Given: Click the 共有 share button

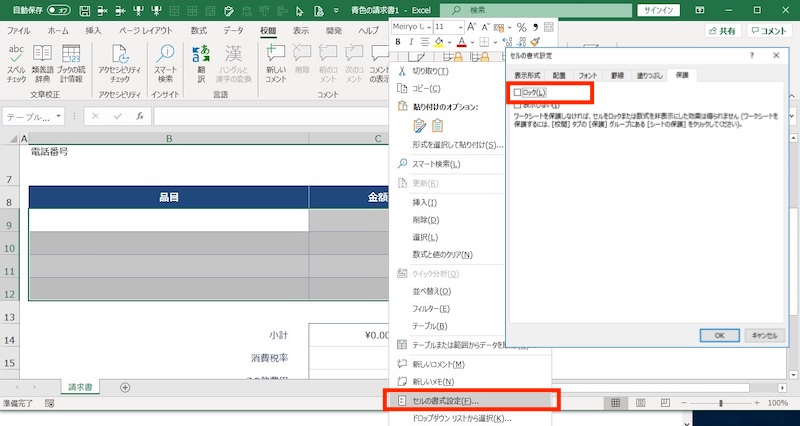Looking at the screenshot, I should 722,31.
